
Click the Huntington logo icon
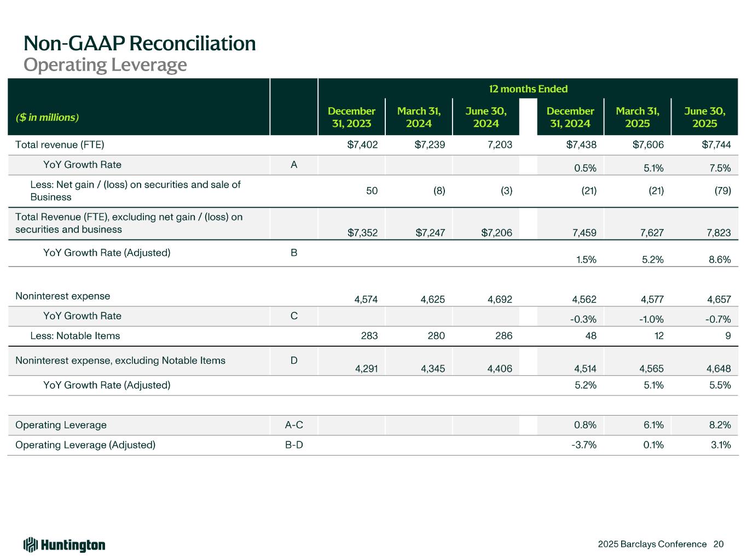31,545
